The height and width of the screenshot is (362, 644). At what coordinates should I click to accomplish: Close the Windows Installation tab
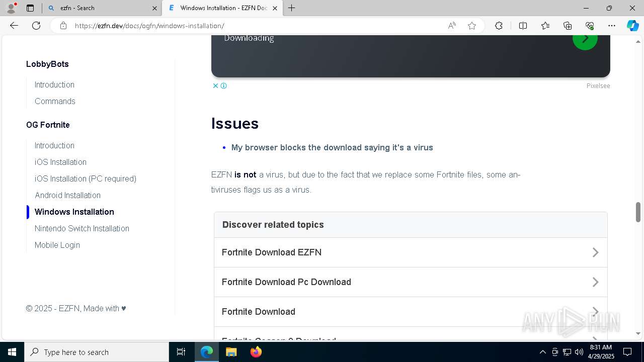coord(275,8)
